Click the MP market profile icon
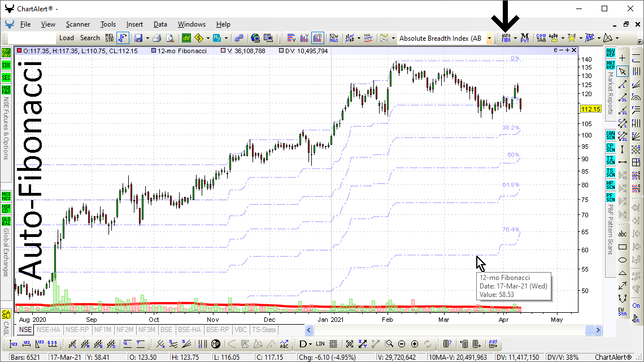 tap(216, 344)
